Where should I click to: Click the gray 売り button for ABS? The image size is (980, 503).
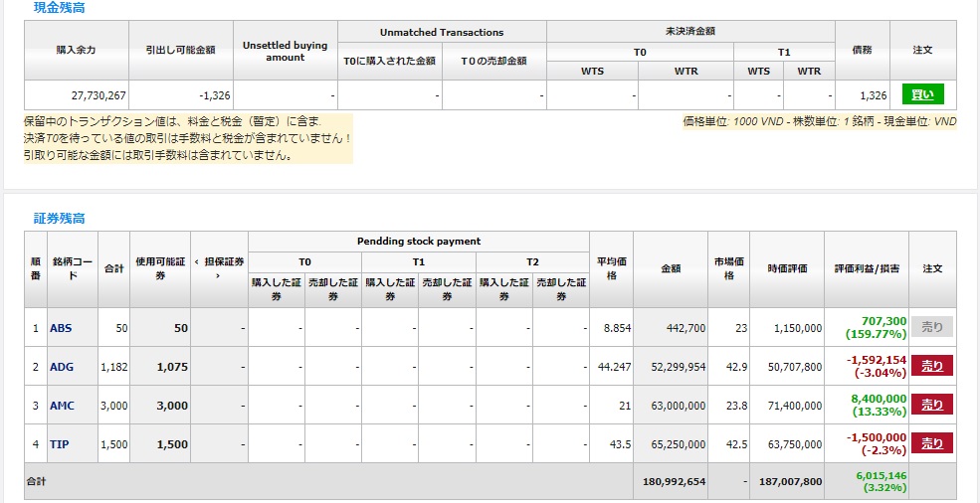coord(932,327)
